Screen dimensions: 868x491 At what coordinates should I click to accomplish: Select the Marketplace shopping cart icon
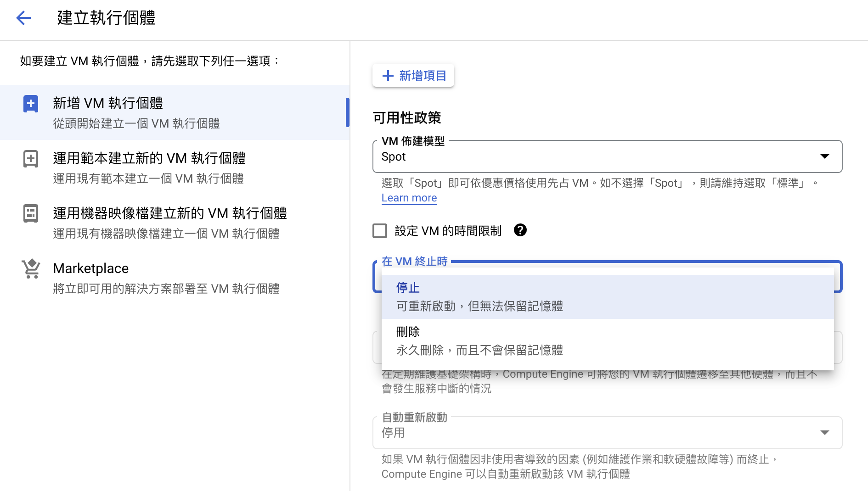tap(30, 268)
